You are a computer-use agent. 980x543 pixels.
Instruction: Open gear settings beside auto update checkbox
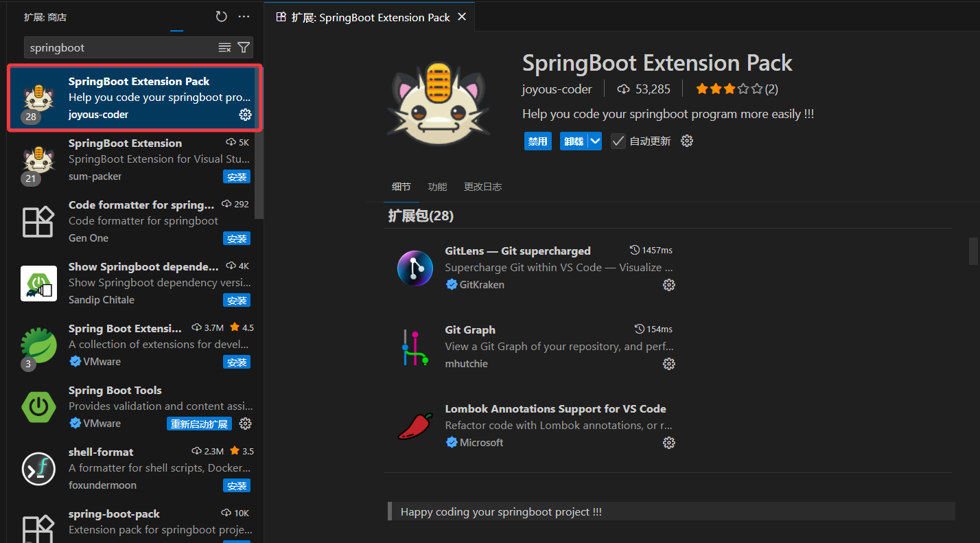pyautogui.click(x=687, y=141)
